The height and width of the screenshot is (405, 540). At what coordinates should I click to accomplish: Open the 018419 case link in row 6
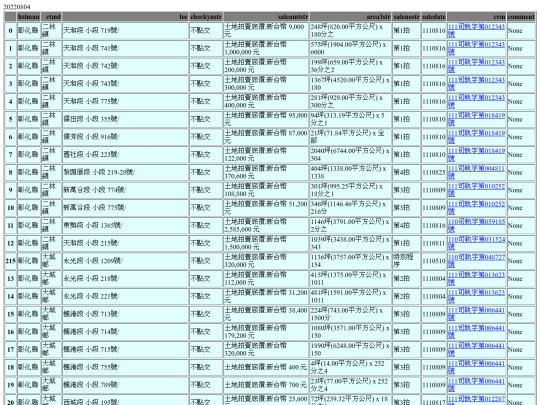[476, 137]
